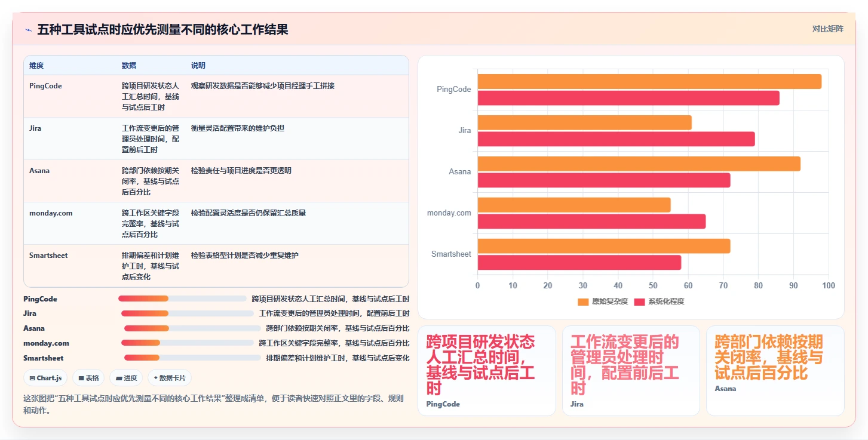868x440 pixels.
Task: Select the 表格 tag chip
Action: pyautogui.click(x=88, y=378)
